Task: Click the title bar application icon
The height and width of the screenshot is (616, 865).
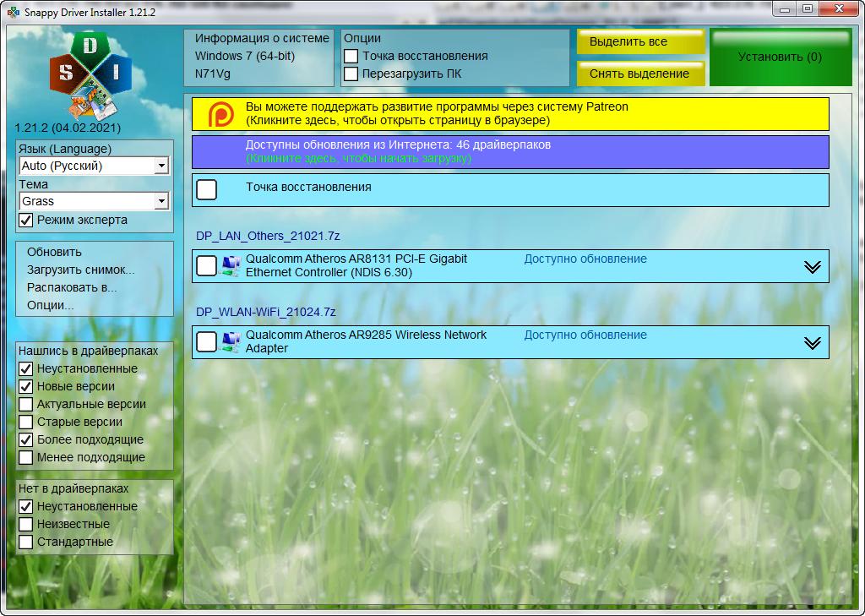Action: [13, 12]
